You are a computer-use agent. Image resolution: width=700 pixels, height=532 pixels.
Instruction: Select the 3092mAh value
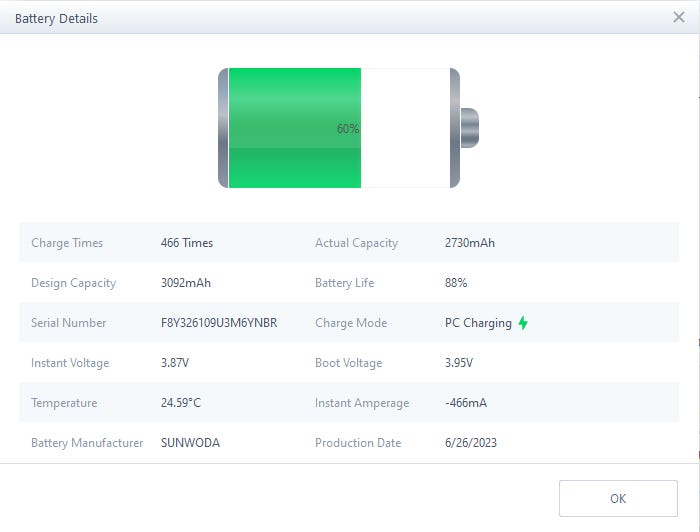coord(186,283)
